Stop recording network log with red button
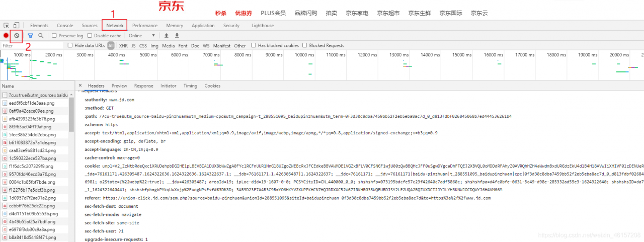The width and height of the screenshot is (644, 242). click(6, 36)
